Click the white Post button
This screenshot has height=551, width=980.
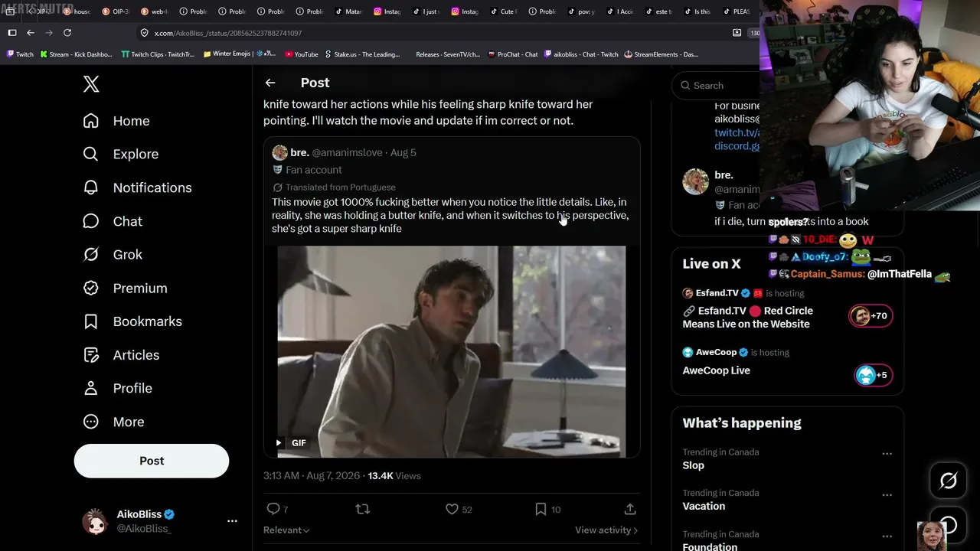(152, 461)
